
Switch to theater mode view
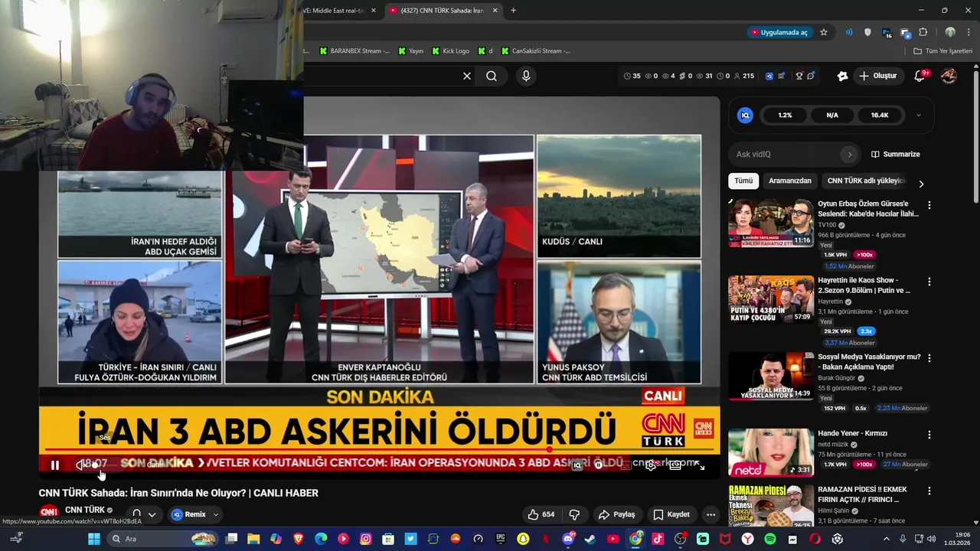coord(675,465)
